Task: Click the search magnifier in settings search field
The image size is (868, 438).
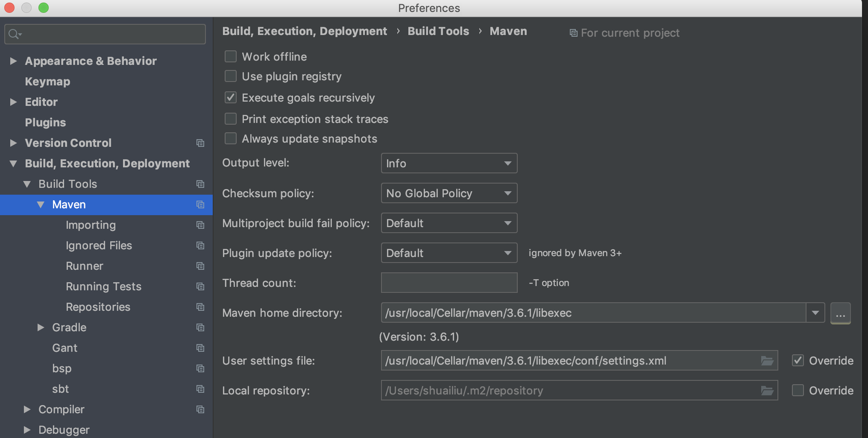Action: point(13,34)
